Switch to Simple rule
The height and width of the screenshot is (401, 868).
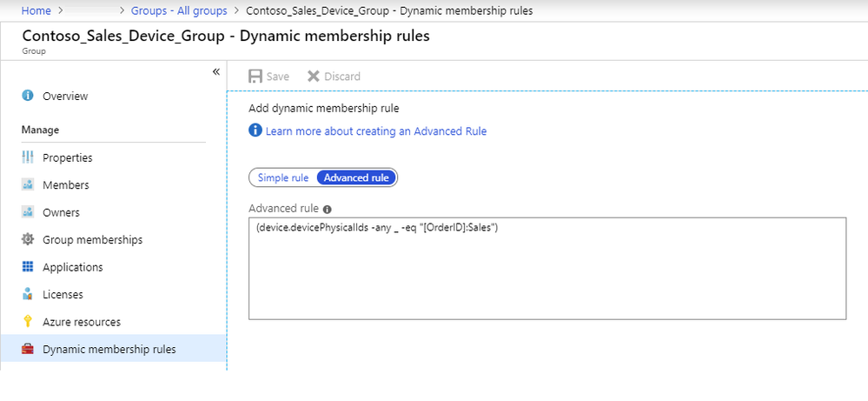pos(283,177)
